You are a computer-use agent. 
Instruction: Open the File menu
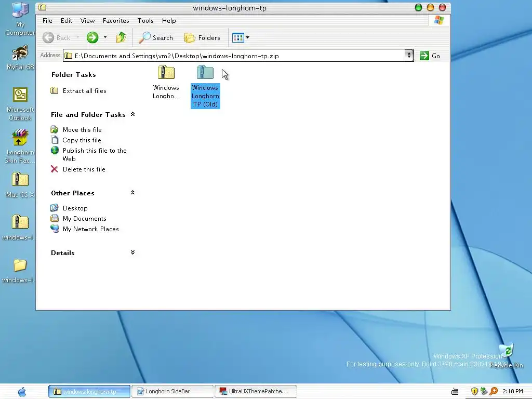click(47, 21)
